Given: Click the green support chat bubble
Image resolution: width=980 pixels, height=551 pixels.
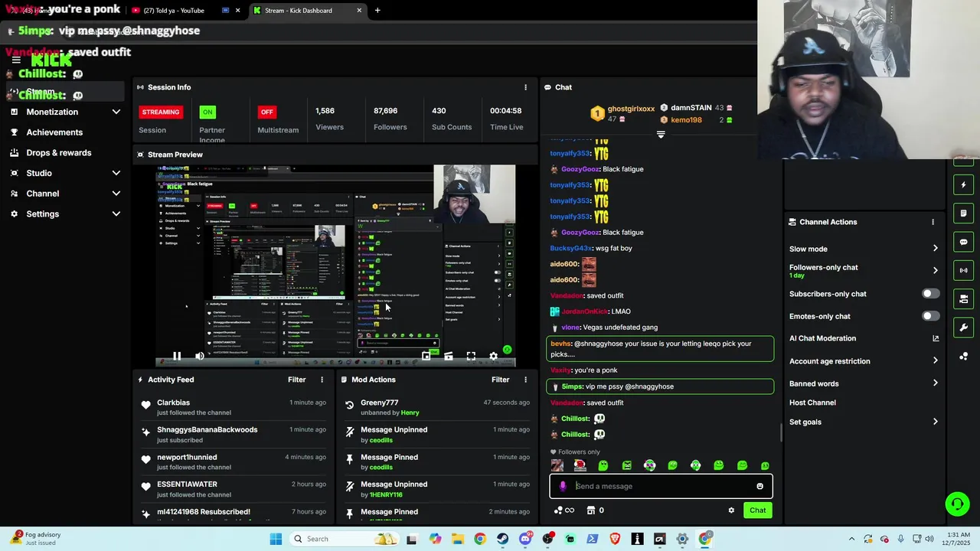Looking at the screenshot, I should click(x=957, y=504).
